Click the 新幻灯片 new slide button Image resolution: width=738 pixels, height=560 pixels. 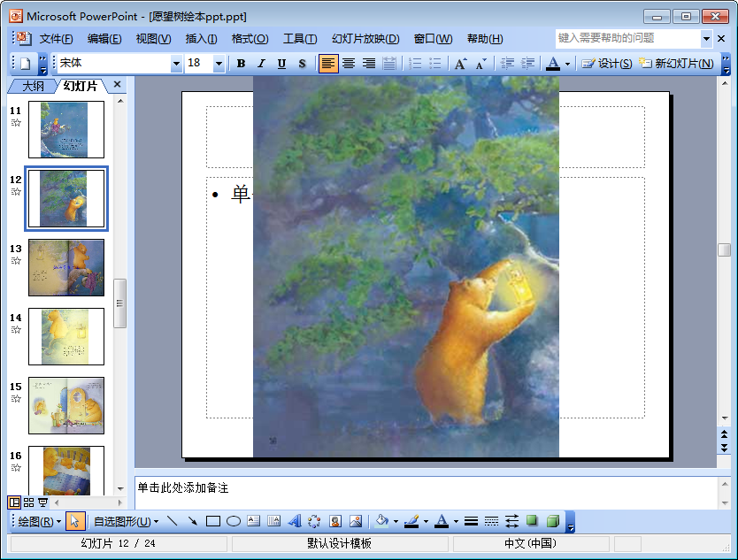677,64
